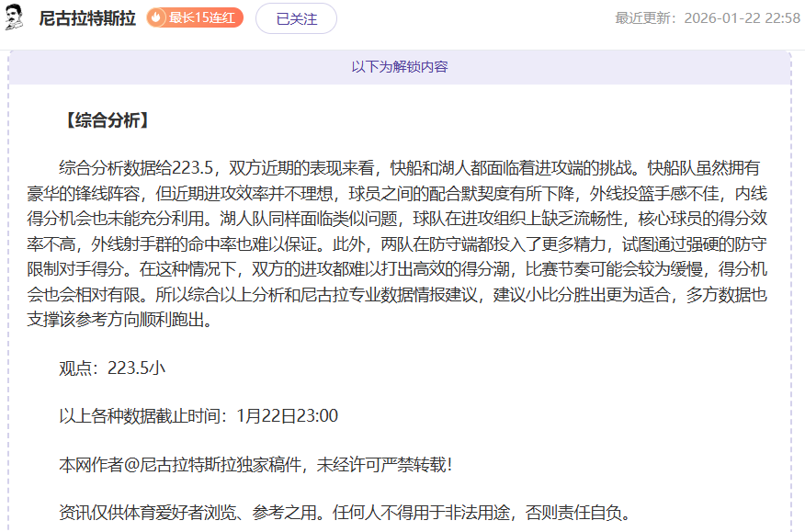Toggle the 已关注 follow button
The width and height of the screenshot is (805, 532).
(296, 18)
